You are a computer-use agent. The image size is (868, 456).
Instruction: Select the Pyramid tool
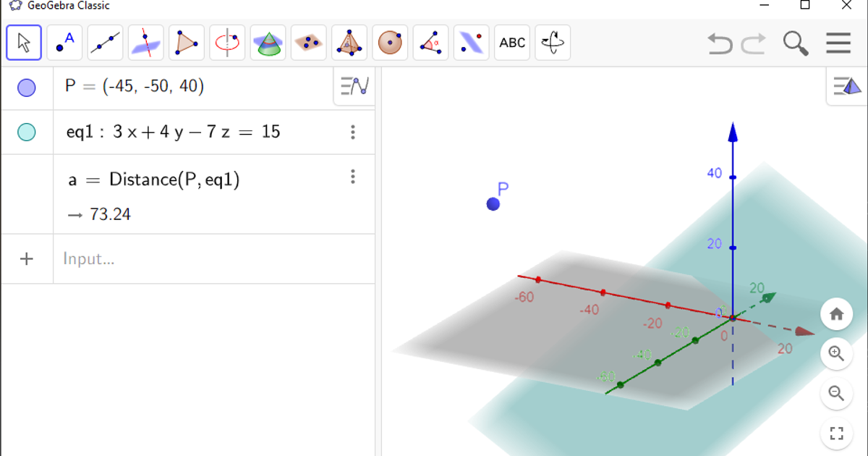pyautogui.click(x=349, y=43)
